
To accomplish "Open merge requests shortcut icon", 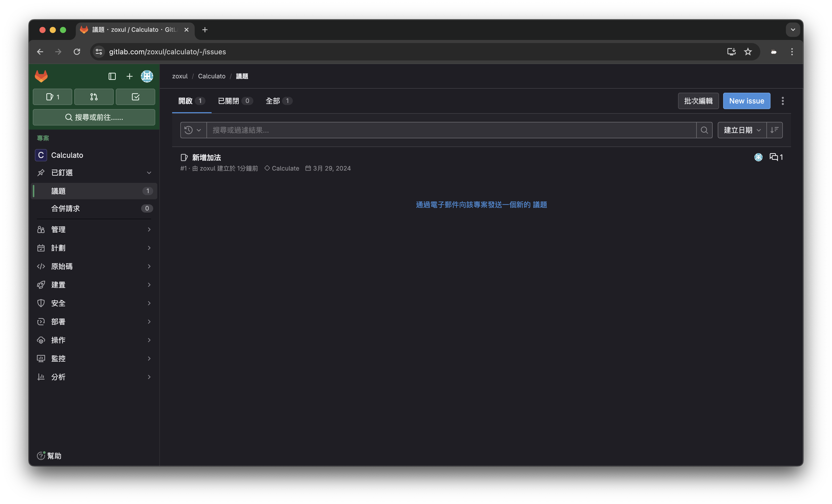I will click(94, 97).
